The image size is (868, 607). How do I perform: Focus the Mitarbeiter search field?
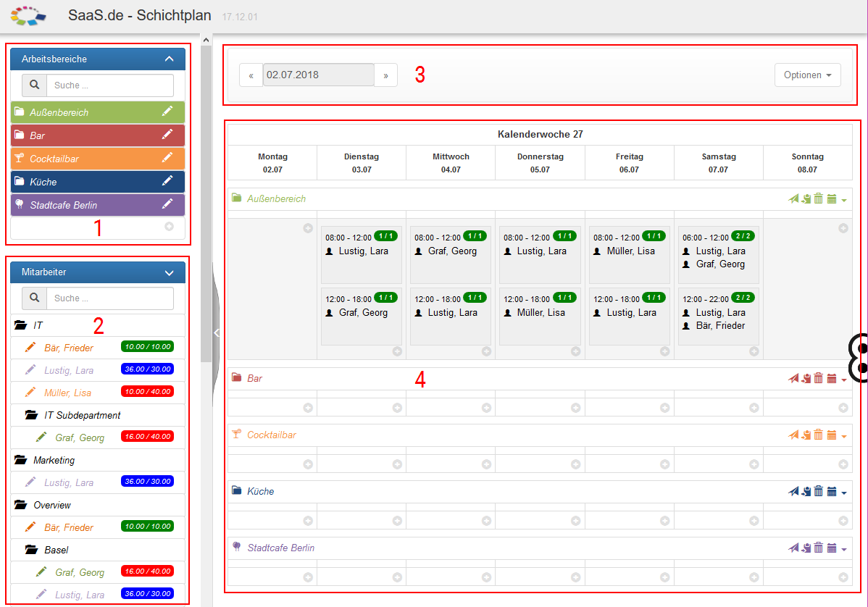[110, 298]
